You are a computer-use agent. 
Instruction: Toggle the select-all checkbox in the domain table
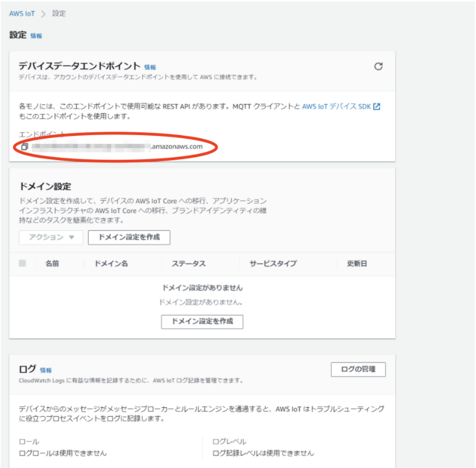pyautogui.click(x=22, y=262)
